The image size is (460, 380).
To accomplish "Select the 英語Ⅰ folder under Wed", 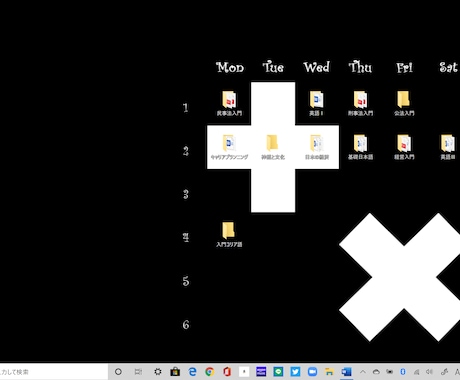I will click(316, 103).
